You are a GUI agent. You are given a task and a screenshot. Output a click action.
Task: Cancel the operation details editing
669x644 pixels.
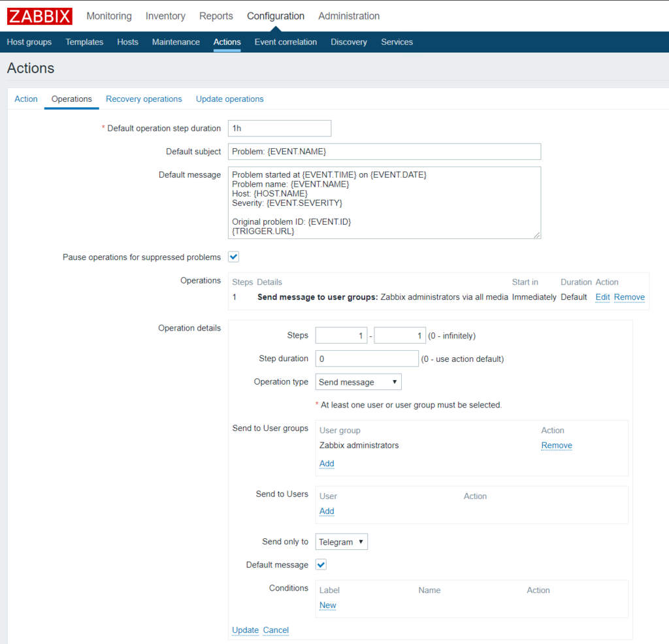click(276, 630)
